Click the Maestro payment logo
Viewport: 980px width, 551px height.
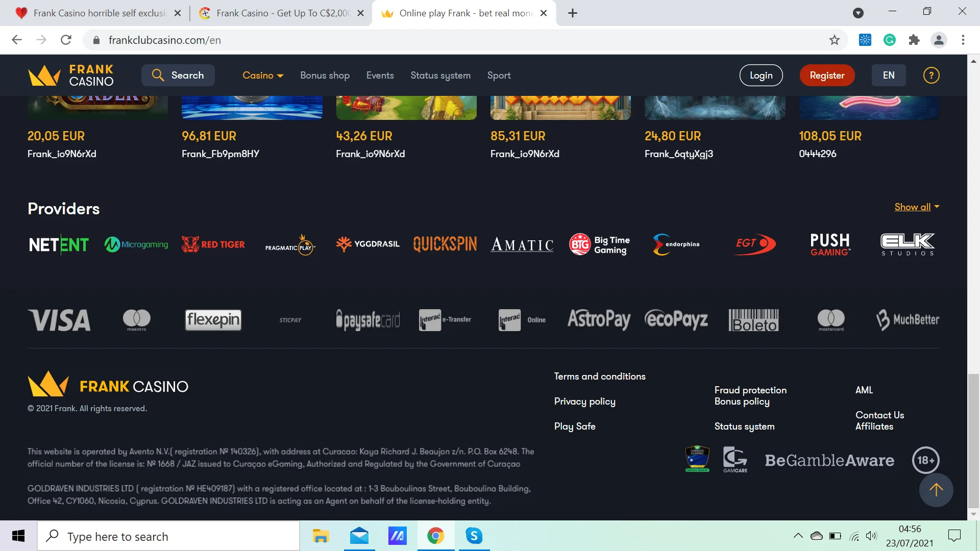(136, 320)
